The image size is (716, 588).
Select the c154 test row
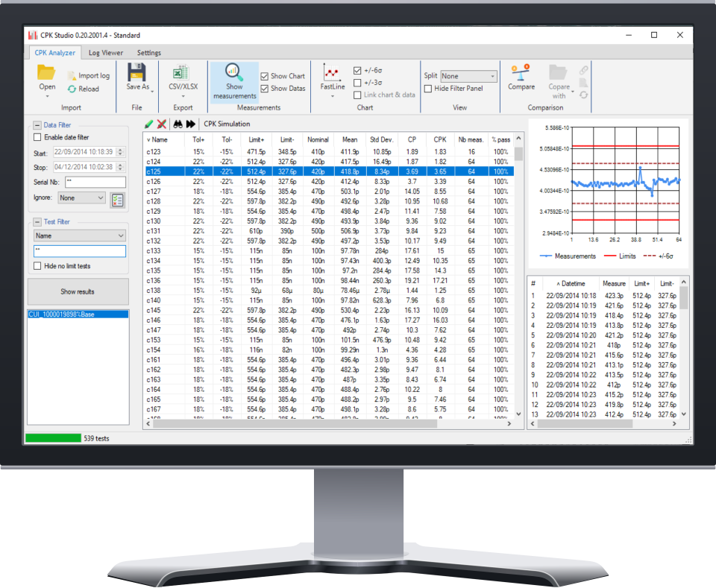[329, 350]
